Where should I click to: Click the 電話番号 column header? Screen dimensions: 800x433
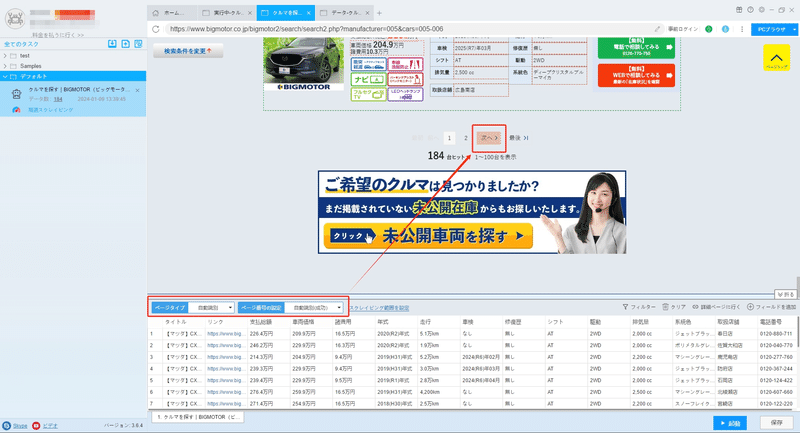pos(770,322)
